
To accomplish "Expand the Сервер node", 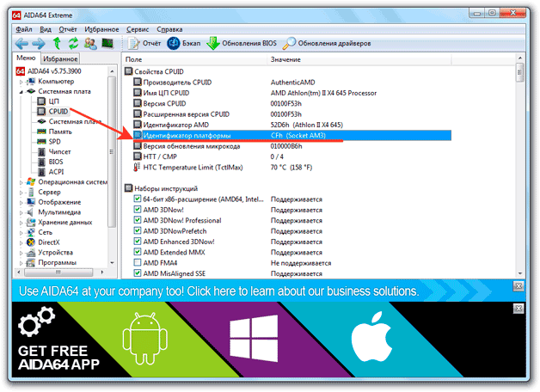I will point(21,193).
